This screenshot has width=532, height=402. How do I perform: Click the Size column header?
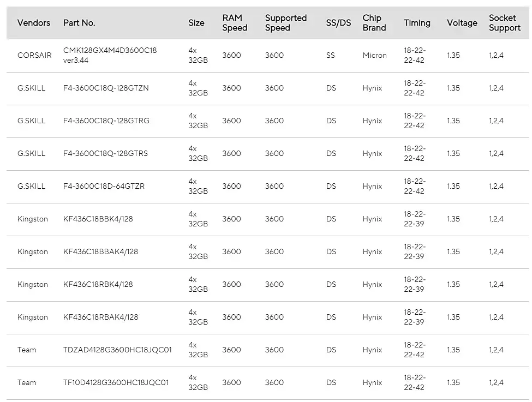(x=196, y=23)
